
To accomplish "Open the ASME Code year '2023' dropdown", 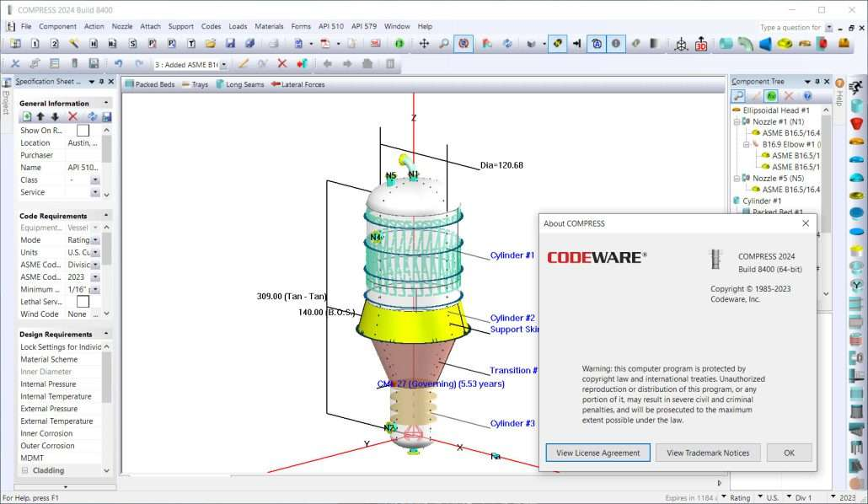I will click(x=96, y=277).
